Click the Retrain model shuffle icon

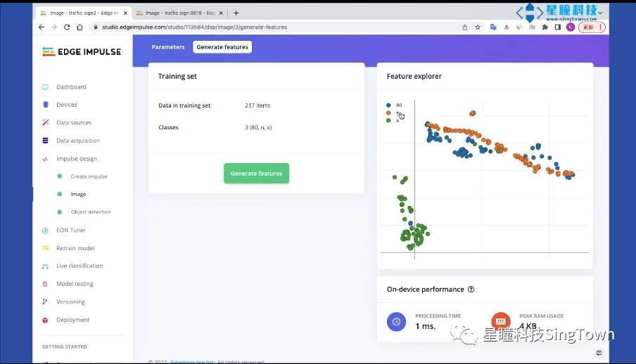coord(46,247)
